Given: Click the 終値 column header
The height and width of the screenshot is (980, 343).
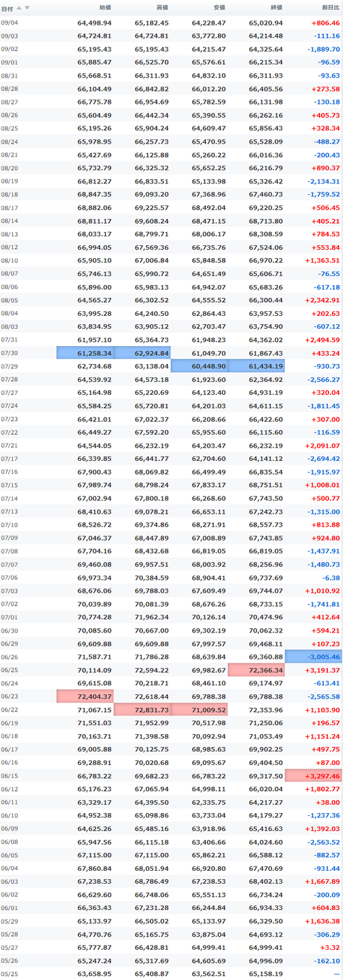Looking at the screenshot, I should pos(276,8).
